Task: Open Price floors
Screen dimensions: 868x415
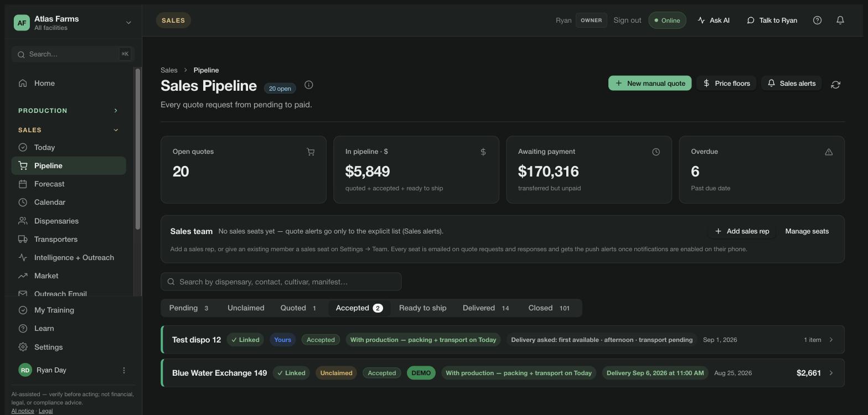Action: tap(726, 84)
